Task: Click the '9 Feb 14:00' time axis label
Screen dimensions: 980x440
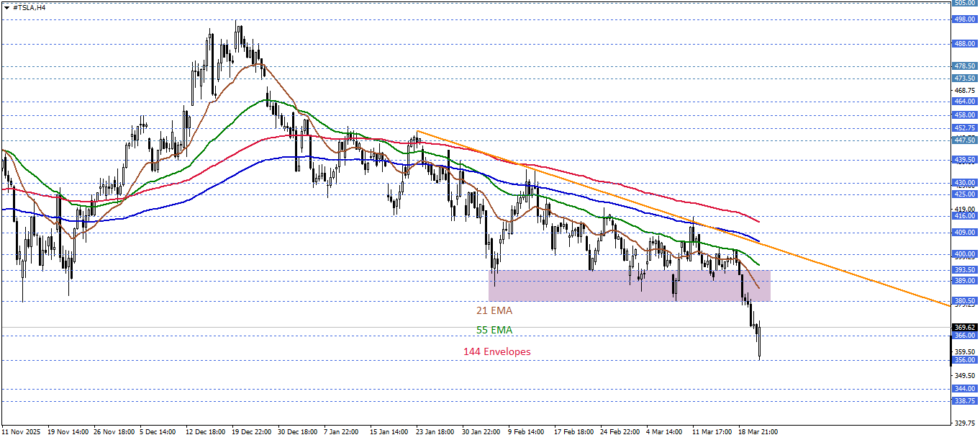Action: coord(527,432)
